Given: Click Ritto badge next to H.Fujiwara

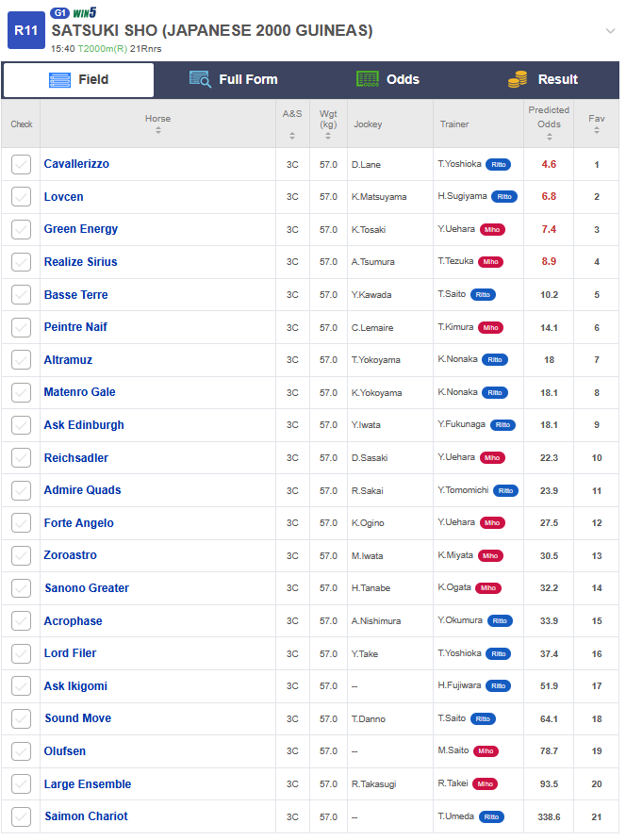Looking at the screenshot, I should coord(498,686).
